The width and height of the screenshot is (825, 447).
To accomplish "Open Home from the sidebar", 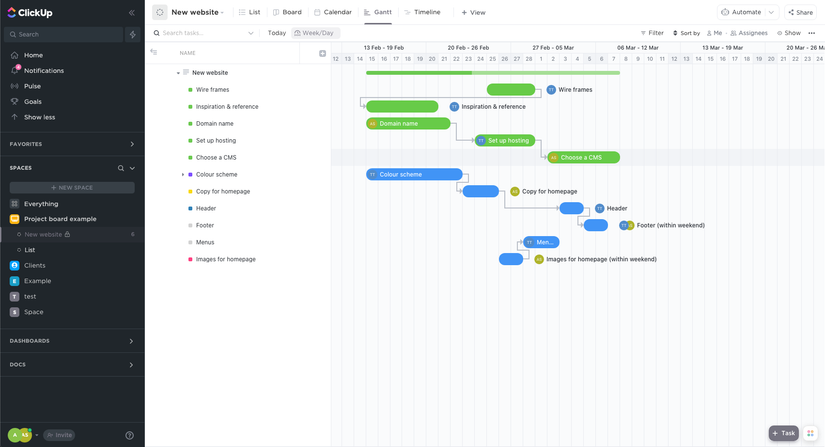I will 33,55.
